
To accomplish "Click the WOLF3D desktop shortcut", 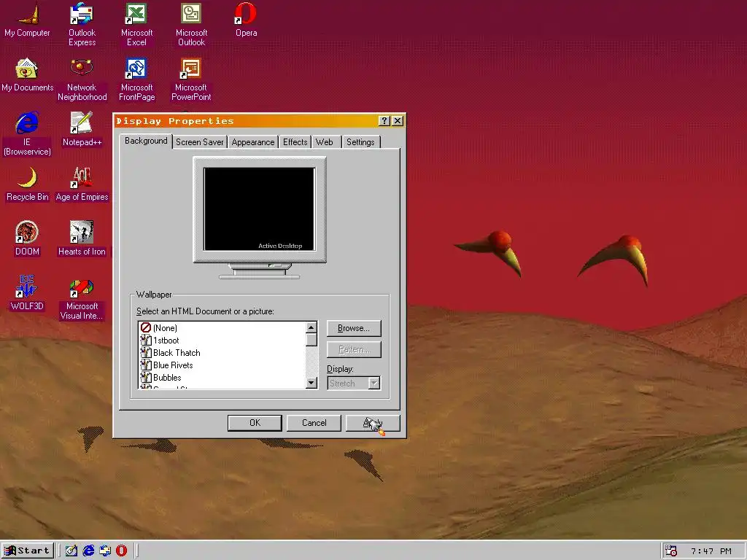I will 27,293.
